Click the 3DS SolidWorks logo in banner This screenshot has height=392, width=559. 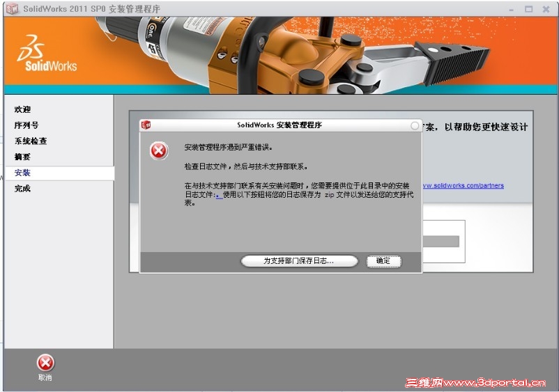click(x=47, y=53)
